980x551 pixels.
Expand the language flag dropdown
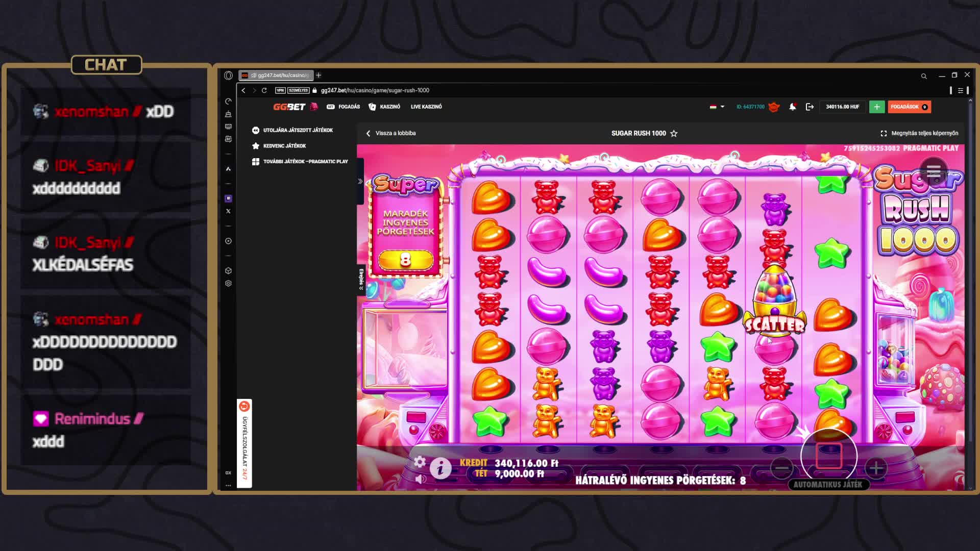tap(717, 107)
